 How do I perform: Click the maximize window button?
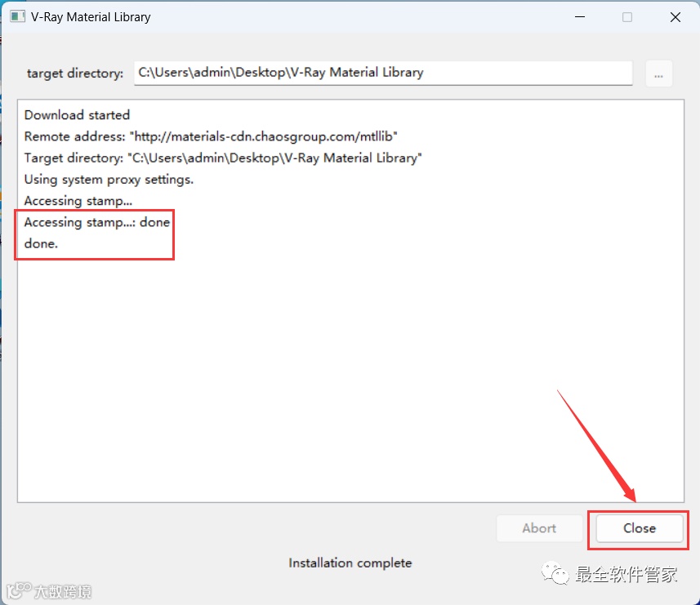627,17
